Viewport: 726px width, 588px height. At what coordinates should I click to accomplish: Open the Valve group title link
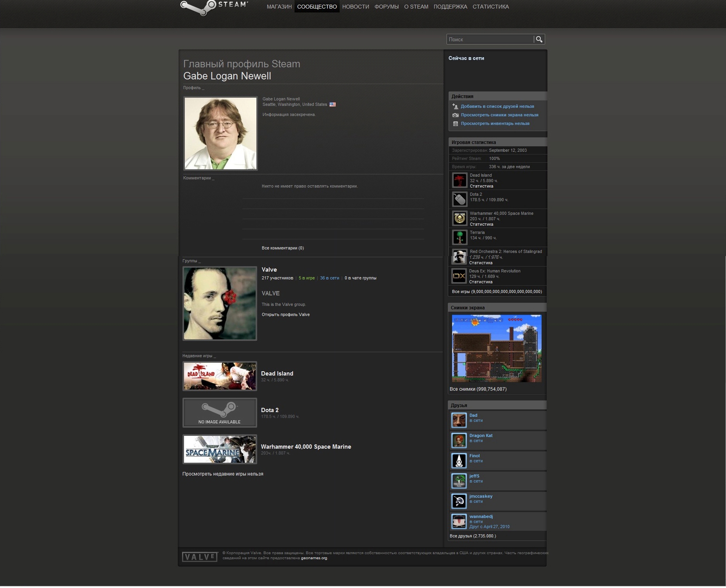269,270
